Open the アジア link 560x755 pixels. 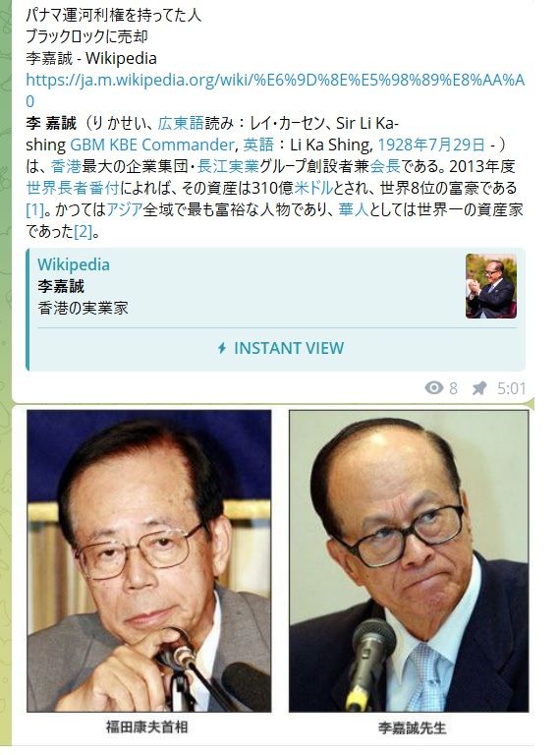(125, 210)
